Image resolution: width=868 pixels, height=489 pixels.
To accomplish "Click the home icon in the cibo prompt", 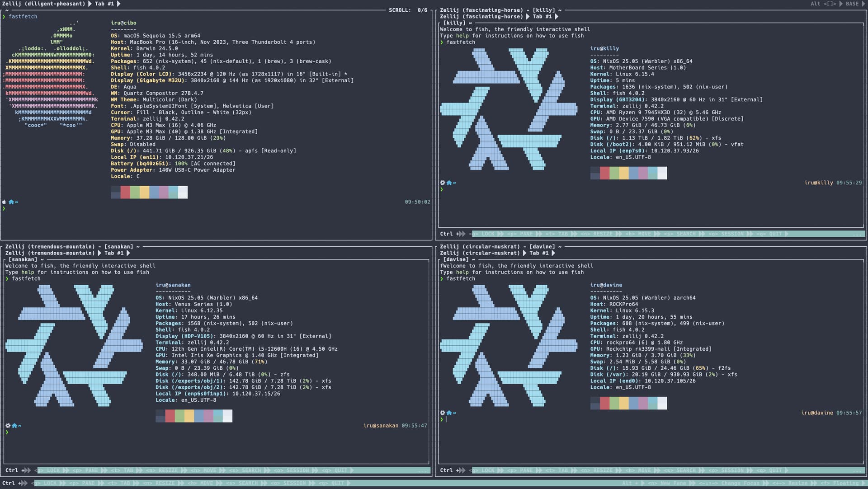I will tap(11, 202).
